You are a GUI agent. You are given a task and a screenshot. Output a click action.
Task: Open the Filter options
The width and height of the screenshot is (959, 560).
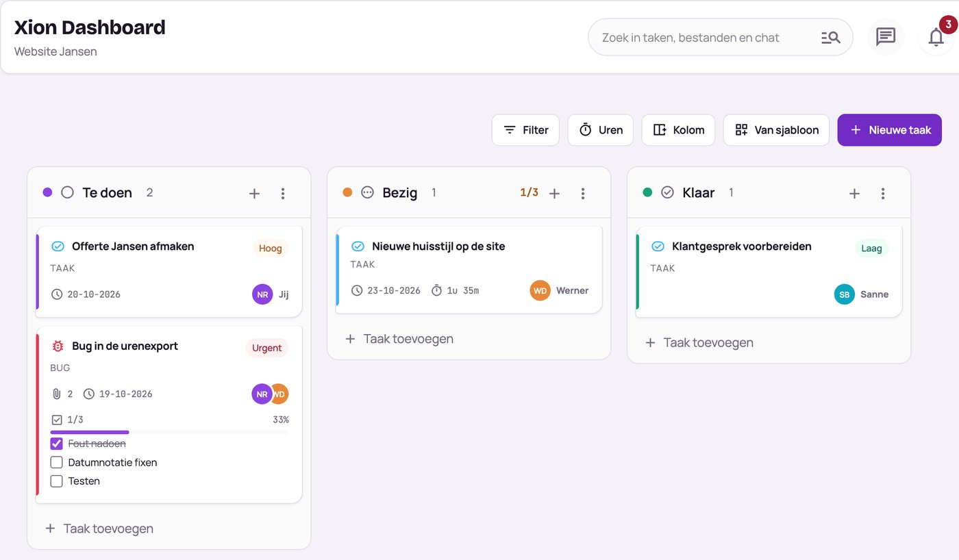pyautogui.click(x=525, y=130)
